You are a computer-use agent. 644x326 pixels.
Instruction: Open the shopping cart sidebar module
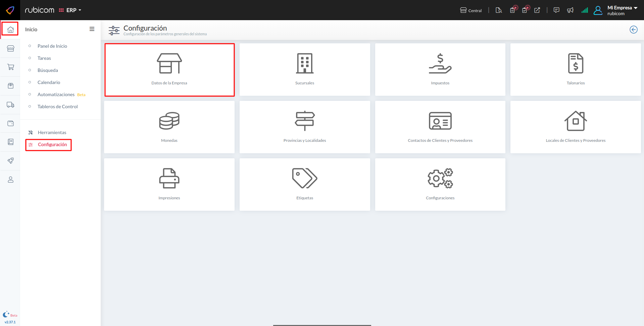point(10,67)
